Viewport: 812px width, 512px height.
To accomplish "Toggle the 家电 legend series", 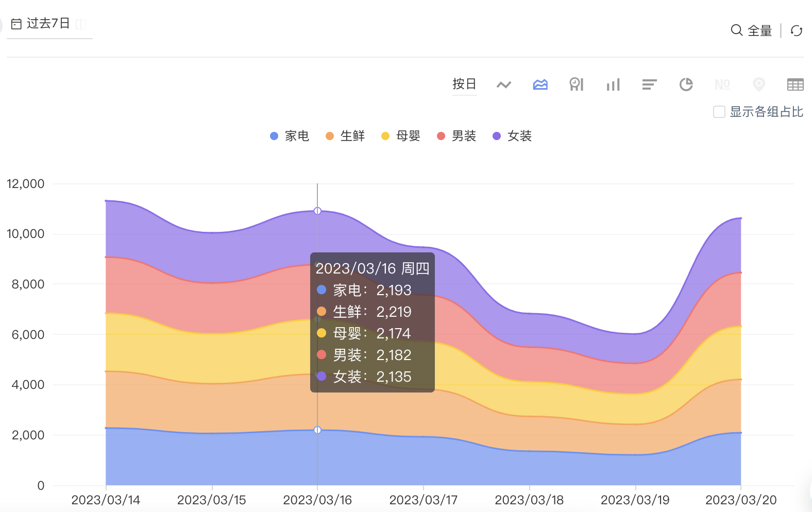I will [x=290, y=136].
